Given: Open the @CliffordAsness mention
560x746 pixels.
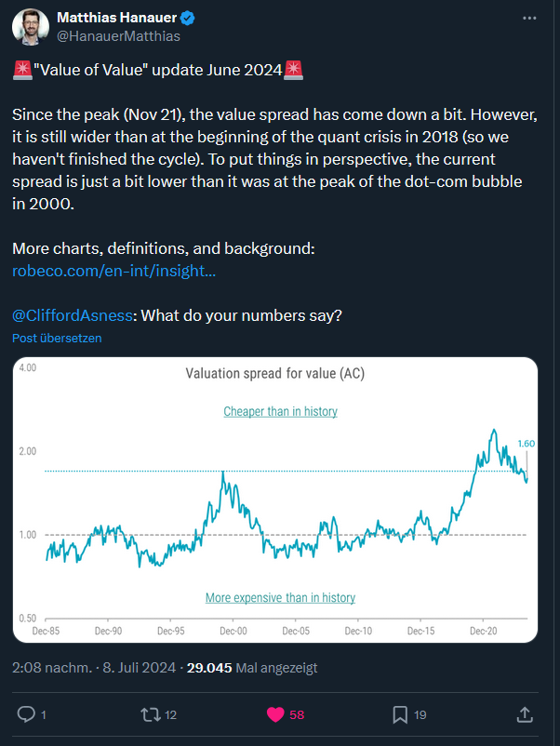Looking at the screenshot, I should [73, 315].
